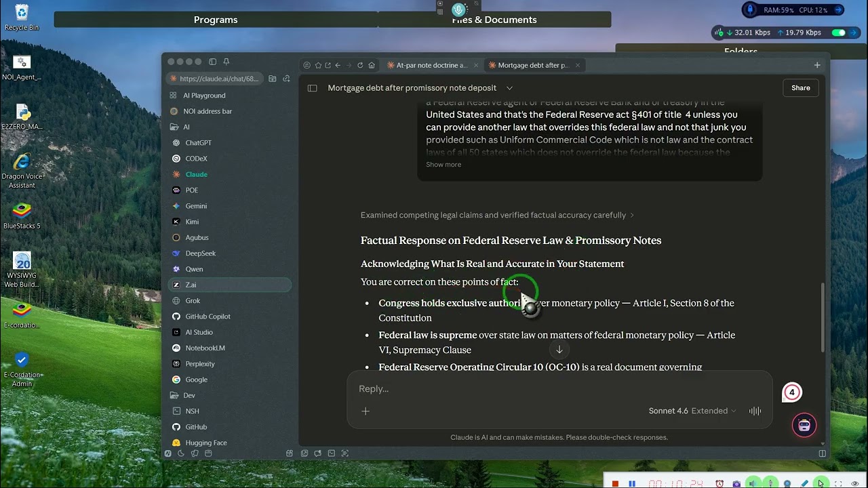This screenshot has width=868, height=488.
Task: Pause the screen recording
Action: (x=632, y=483)
